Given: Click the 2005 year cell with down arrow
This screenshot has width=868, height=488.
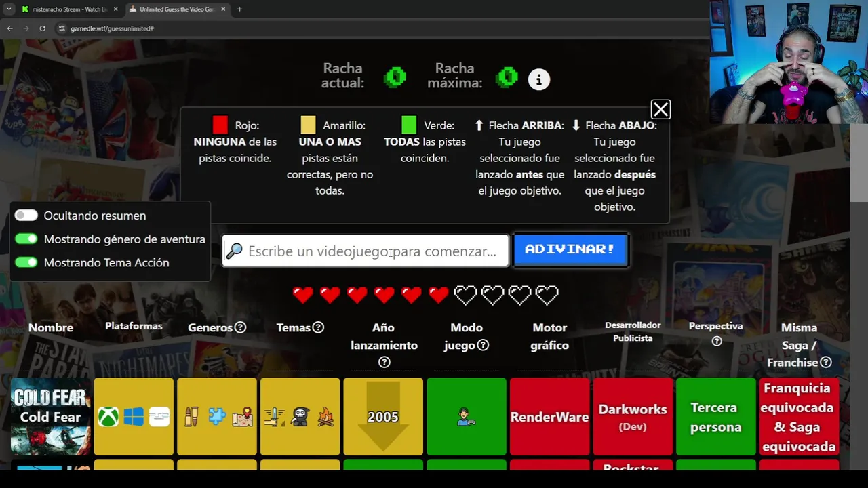Looking at the screenshot, I should click(383, 417).
